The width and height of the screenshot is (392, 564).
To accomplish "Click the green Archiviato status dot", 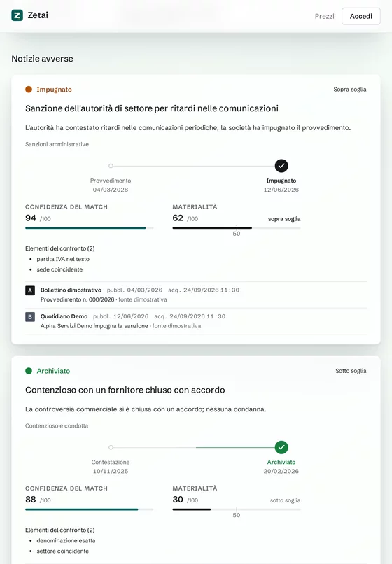I will point(29,371).
